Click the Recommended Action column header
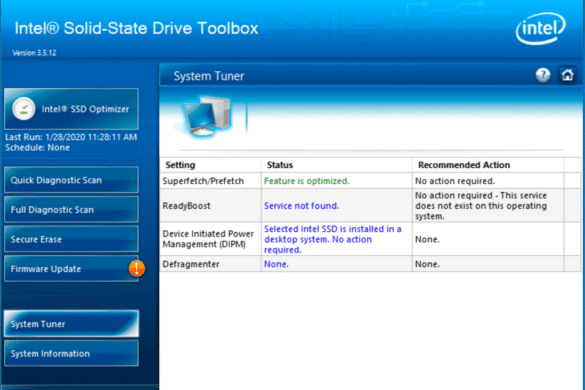The width and height of the screenshot is (585, 390). click(x=488, y=165)
